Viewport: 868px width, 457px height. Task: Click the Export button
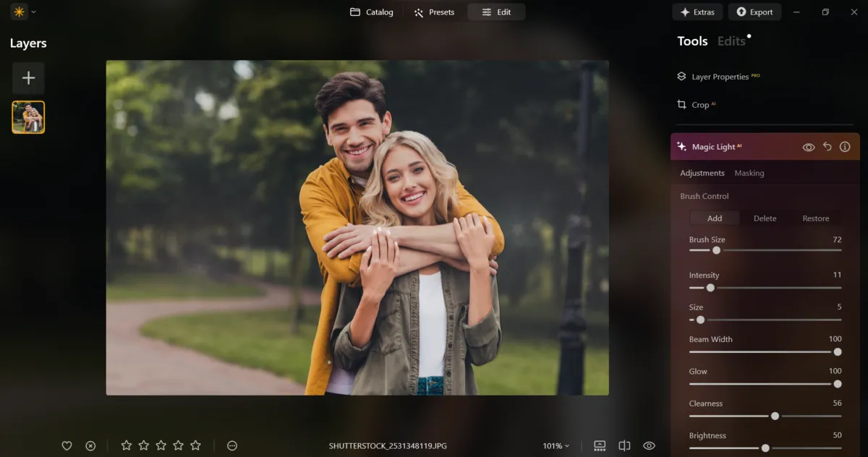click(754, 12)
